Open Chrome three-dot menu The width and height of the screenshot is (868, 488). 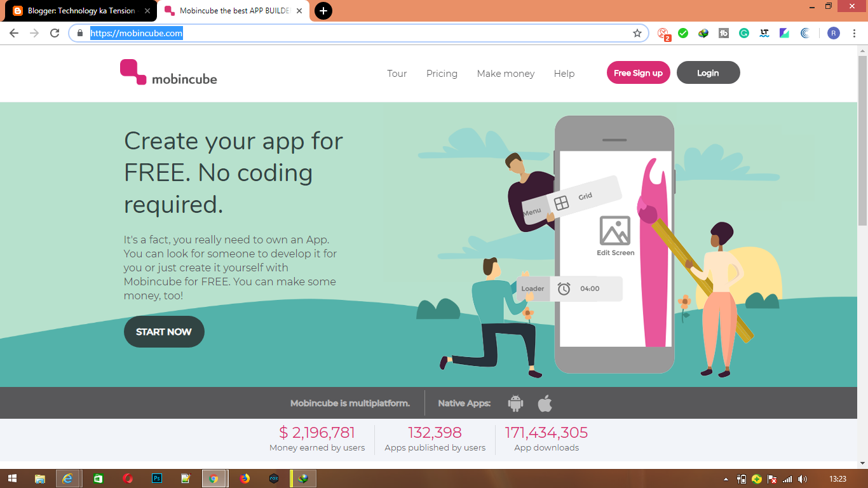pyautogui.click(x=853, y=33)
